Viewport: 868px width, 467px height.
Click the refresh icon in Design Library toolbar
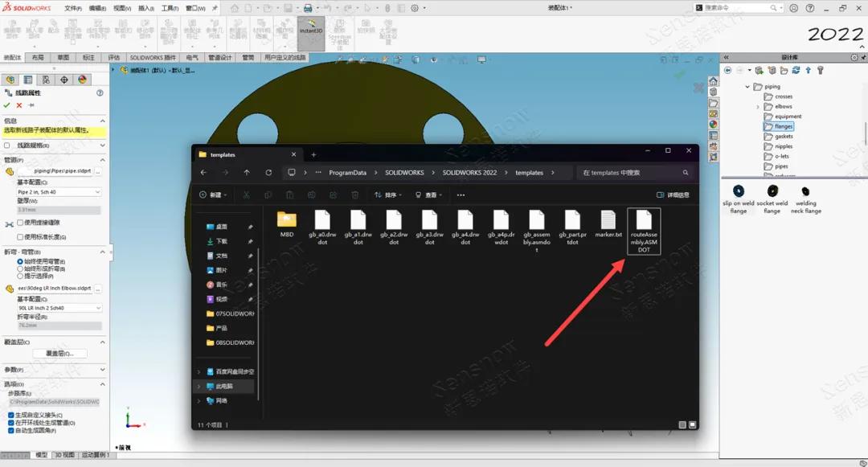pyautogui.click(x=796, y=71)
